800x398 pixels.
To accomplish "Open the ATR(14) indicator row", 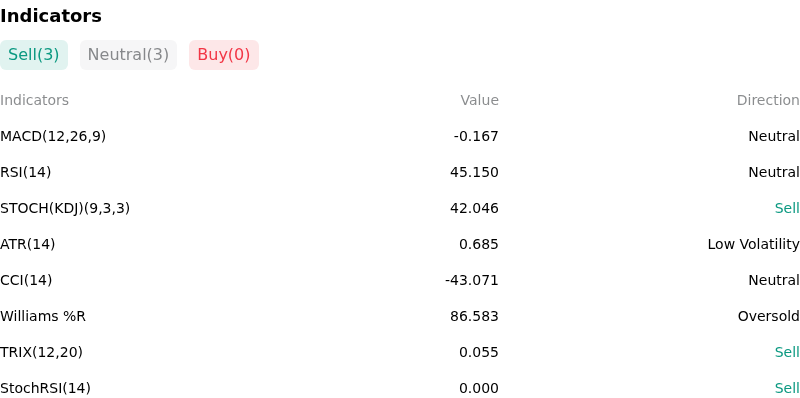I will click(400, 244).
